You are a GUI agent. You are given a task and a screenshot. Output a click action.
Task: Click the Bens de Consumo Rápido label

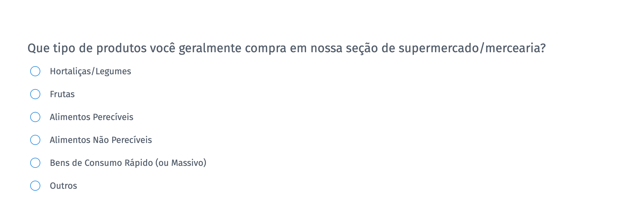128,163
